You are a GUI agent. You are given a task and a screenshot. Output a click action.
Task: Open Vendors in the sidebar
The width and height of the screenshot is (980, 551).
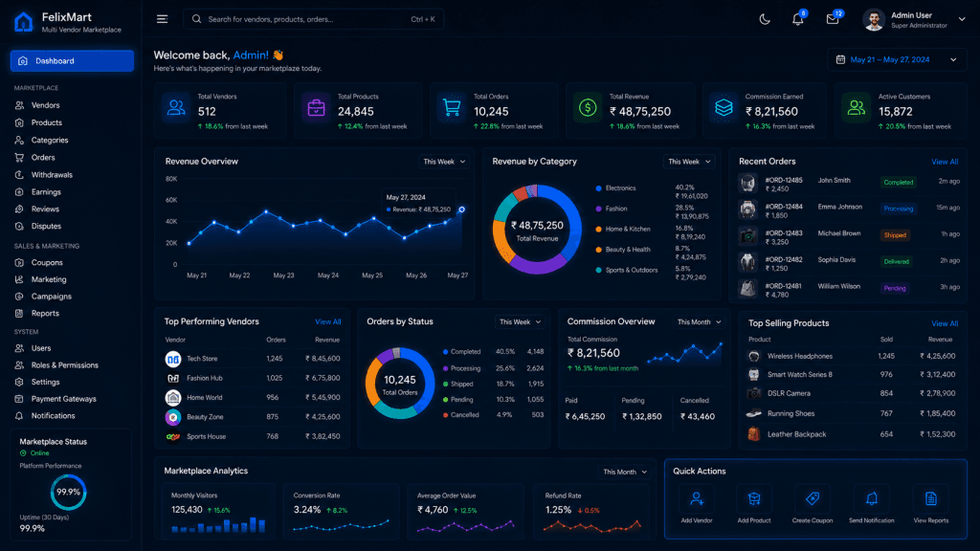[46, 105]
